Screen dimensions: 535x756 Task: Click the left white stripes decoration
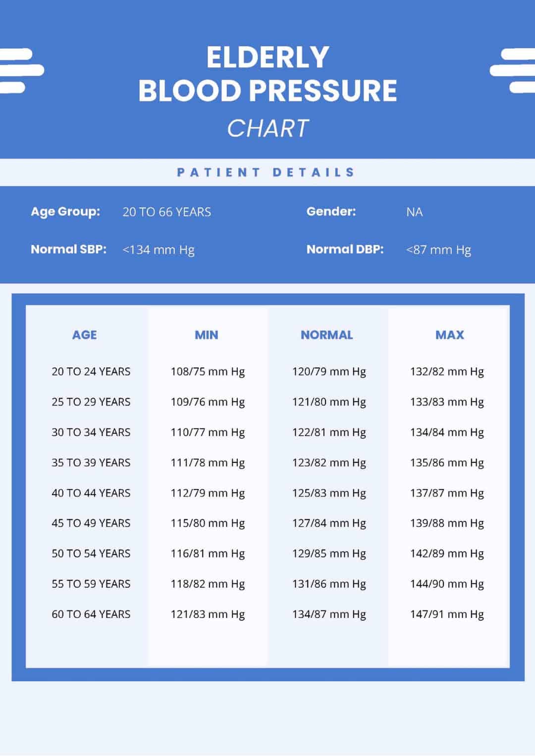click(x=20, y=70)
